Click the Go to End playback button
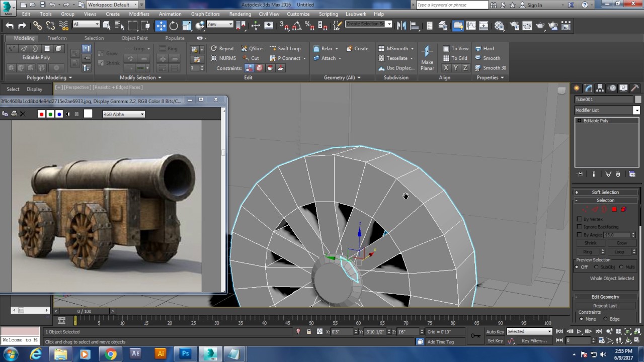The image size is (644, 362). (599, 331)
